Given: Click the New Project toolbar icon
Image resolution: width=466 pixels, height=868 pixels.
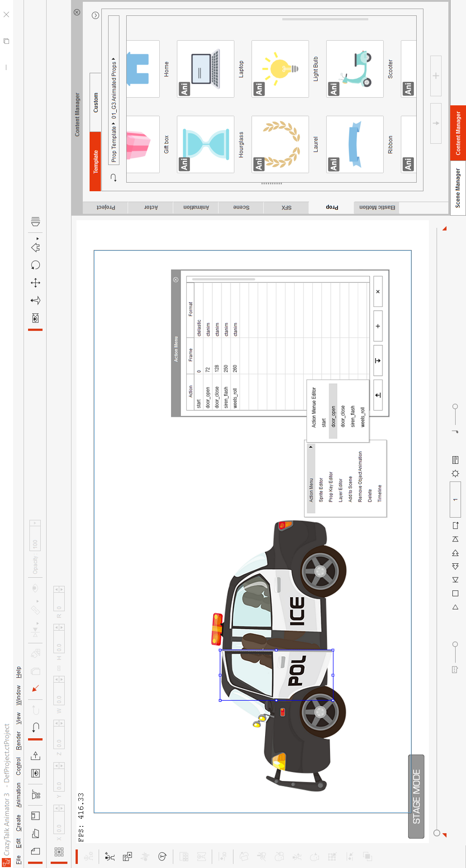Looking at the screenshot, I should [36, 851].
